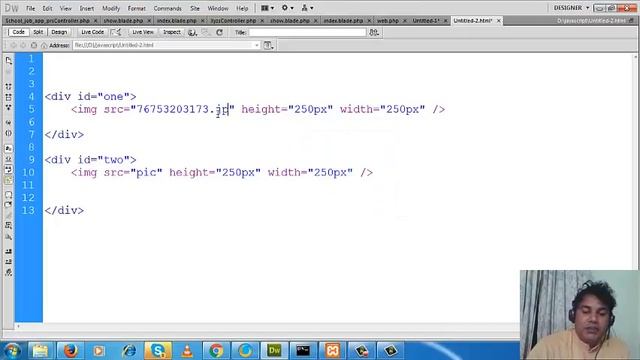Click the Open Documents icon in code toolbar
The image size is (640, 360).
coord(9,60)
